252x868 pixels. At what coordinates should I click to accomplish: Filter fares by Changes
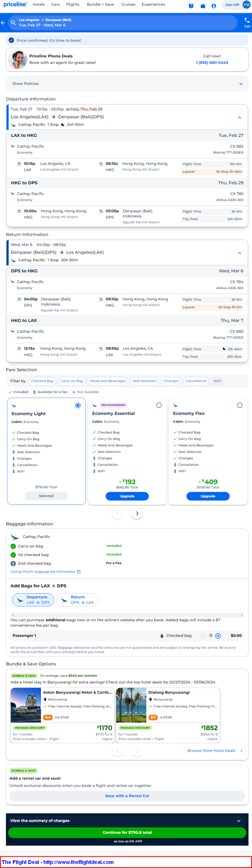pyautogui.click(x=171, y=381)
